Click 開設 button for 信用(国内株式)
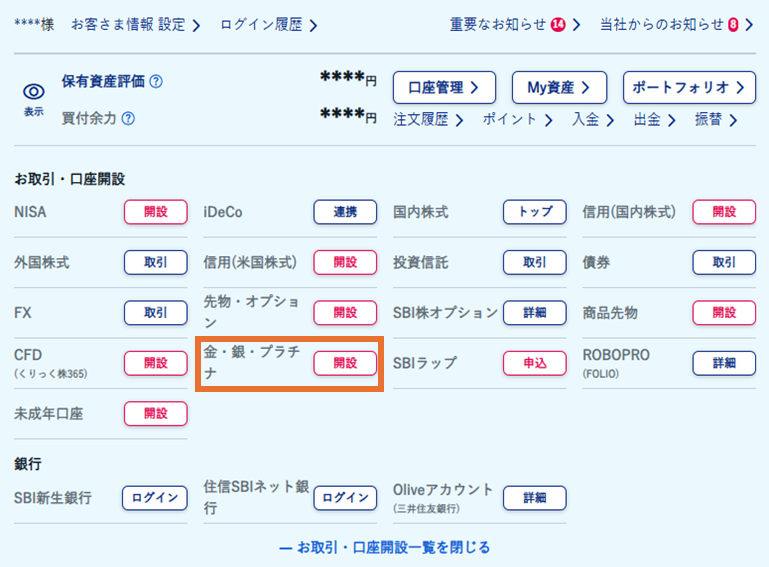769x567 pixels. [724, 212]
